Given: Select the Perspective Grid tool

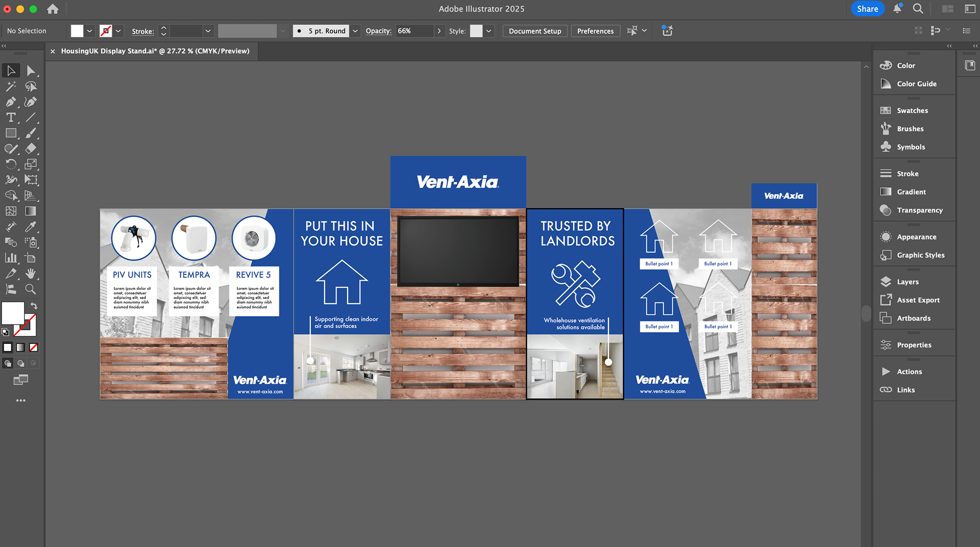Looking at the screenshot, I should (31, 195).
